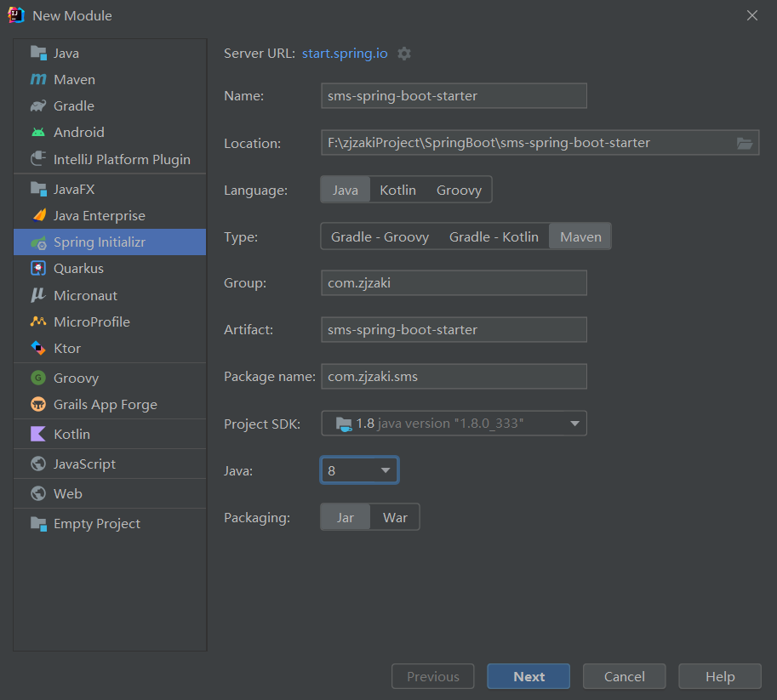Select Maven module type label
Viewport: 777px width, 700px height.
point(74,80)
